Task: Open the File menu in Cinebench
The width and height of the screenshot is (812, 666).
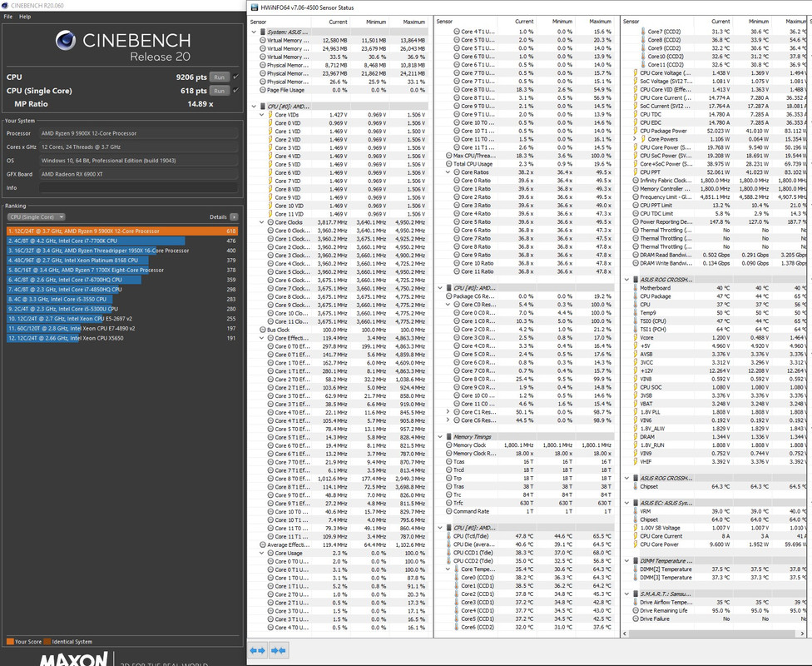Action: 8,17
